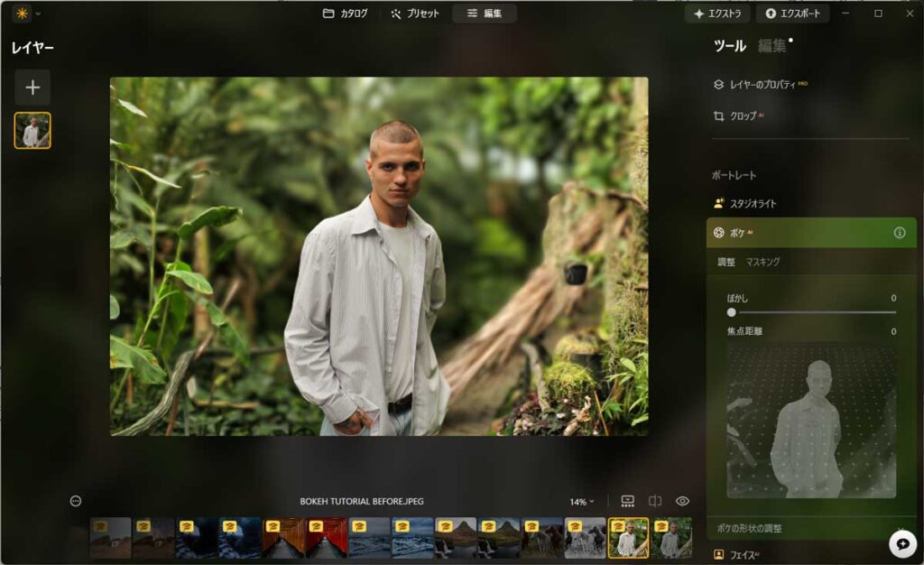Click the ぼかし slider handle
Screen dimensions: 924x565
pyautogui.click(x=731, y=312)
